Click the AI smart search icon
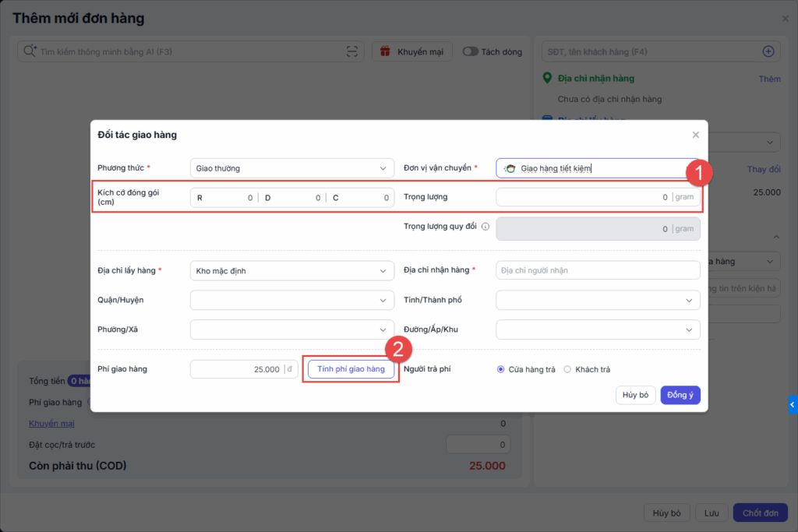This screenshot has height=532, width=798. click(x=30, y=51)
